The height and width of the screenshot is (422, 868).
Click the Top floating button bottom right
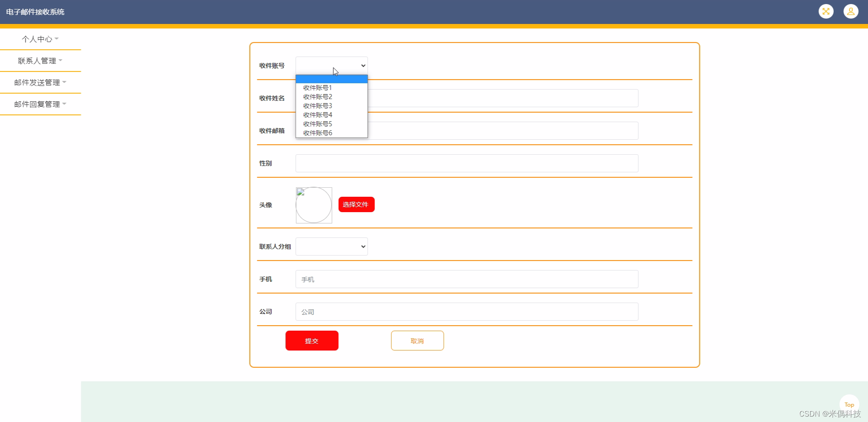coord(849,405)
